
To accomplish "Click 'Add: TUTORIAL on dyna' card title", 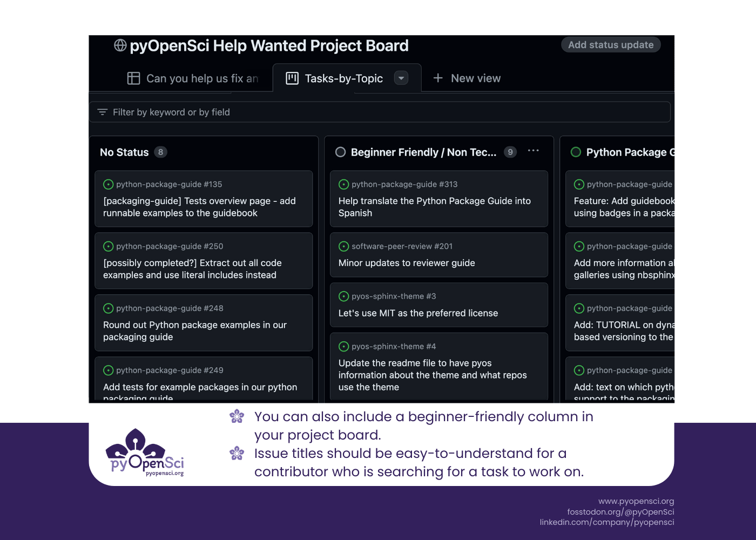I will click(x=624, y=331).
